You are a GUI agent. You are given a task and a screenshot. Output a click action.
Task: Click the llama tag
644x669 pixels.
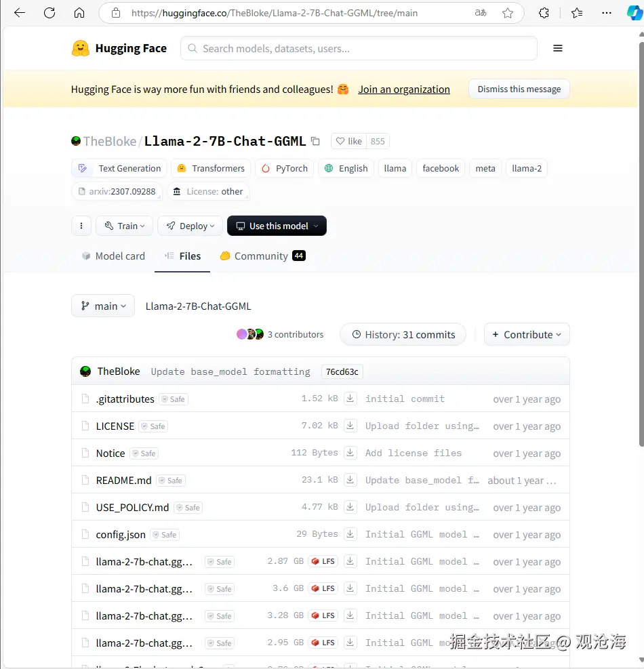click(395, 169)
